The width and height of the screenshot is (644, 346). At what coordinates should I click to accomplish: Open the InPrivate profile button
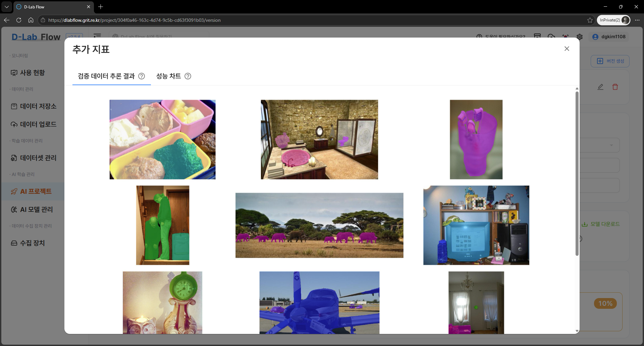tap(613, 20)
